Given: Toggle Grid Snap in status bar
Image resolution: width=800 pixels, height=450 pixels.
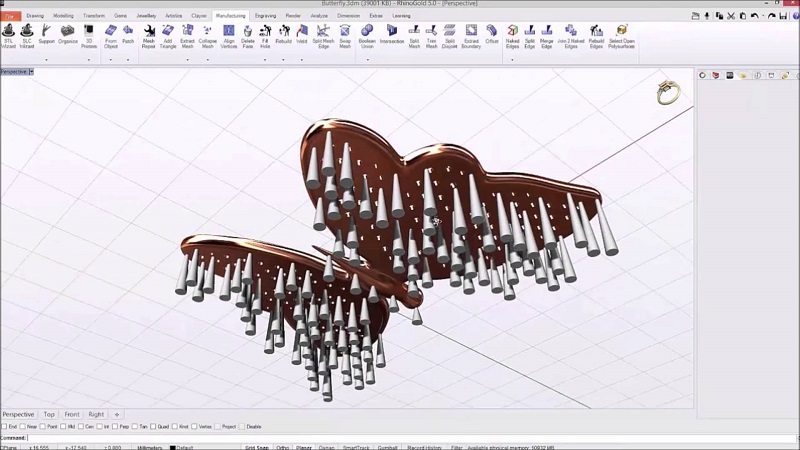Looking at the screenshot, I should (x=257, y=447).
